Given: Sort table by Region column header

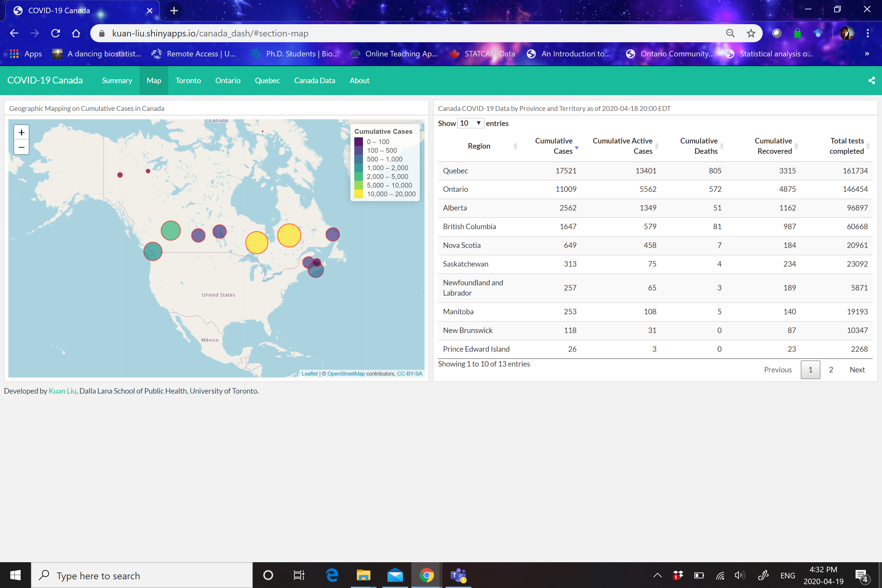Looking at the screenshot, I should [479, 146].
